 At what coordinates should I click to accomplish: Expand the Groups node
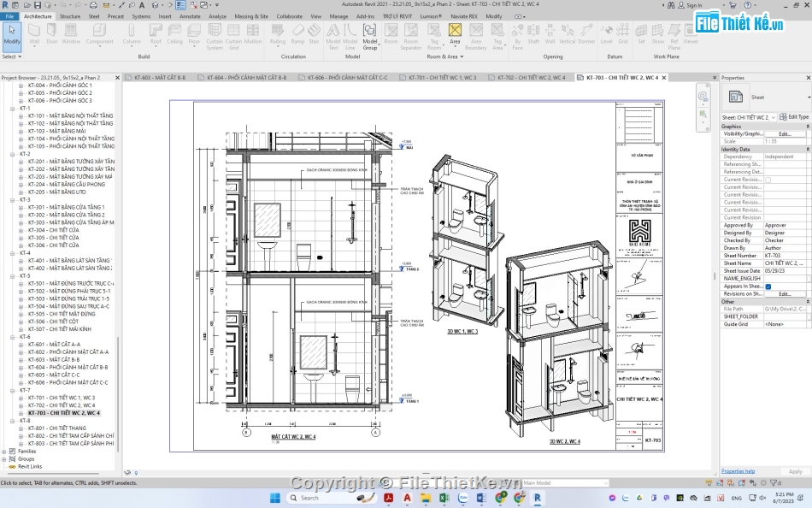(x=4, y=458)
